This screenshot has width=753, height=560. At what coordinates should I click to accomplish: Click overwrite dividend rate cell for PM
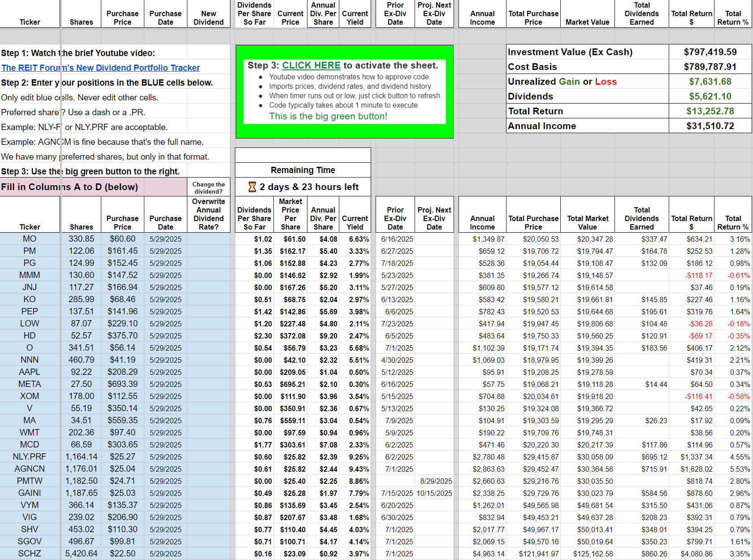[x=208, y=251]
